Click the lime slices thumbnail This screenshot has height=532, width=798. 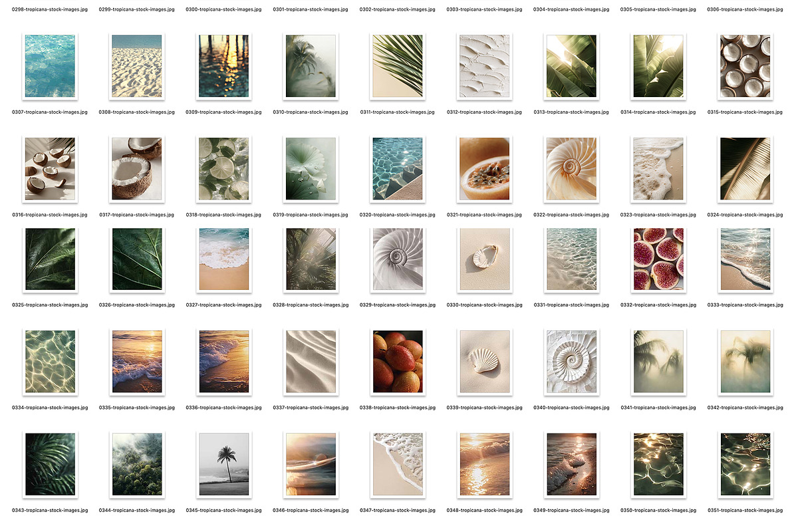224,168
